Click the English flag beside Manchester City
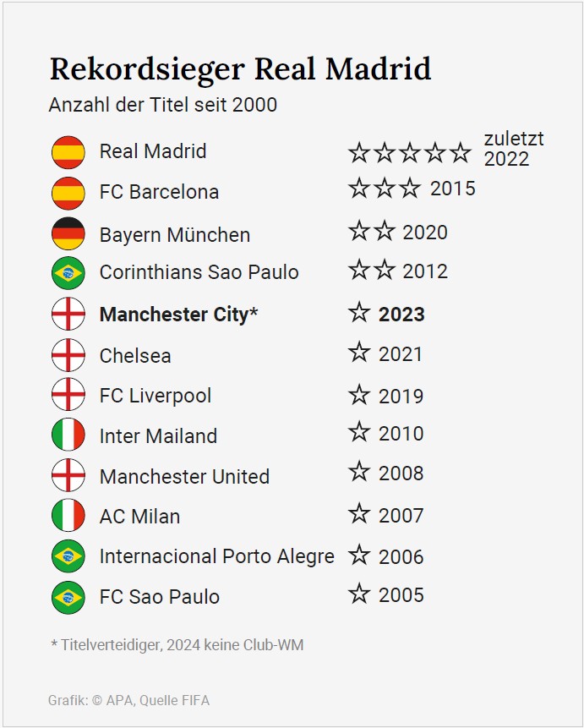584x728 pixels. [68, 315]
